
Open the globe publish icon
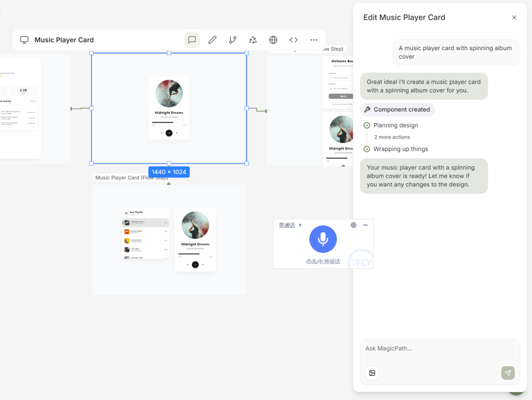coord(273,40)
